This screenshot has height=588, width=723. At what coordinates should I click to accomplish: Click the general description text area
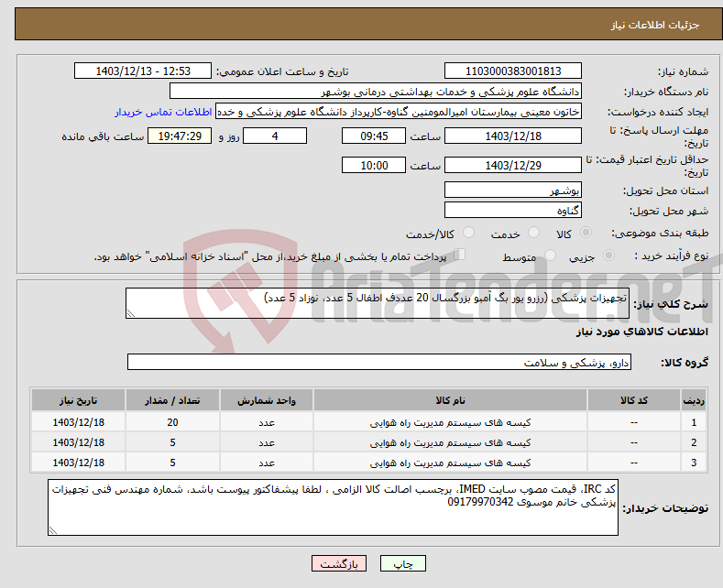[x=378, y=303]
